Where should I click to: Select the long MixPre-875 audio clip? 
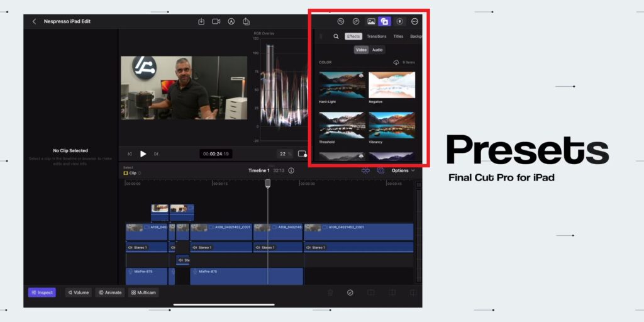pos(247,277)
